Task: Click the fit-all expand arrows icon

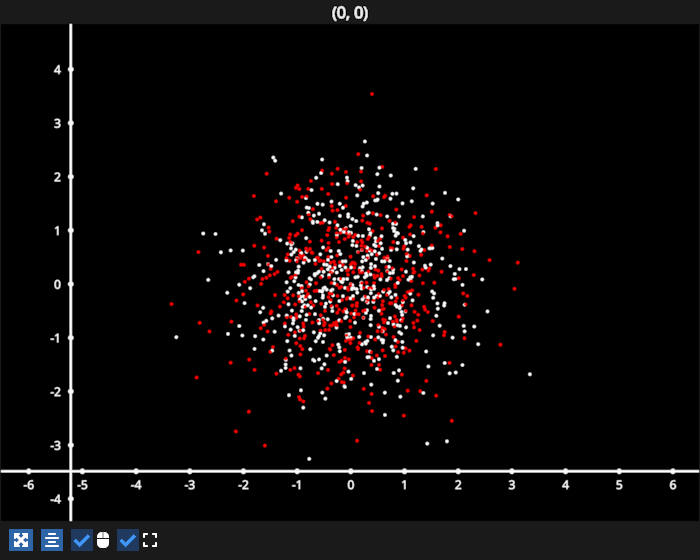Action: click(21, 540)
